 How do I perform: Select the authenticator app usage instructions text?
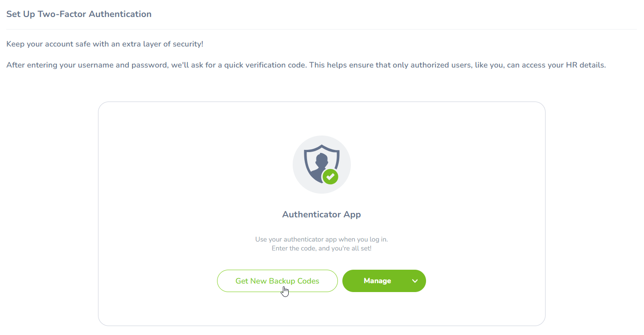tap(321, 239)
